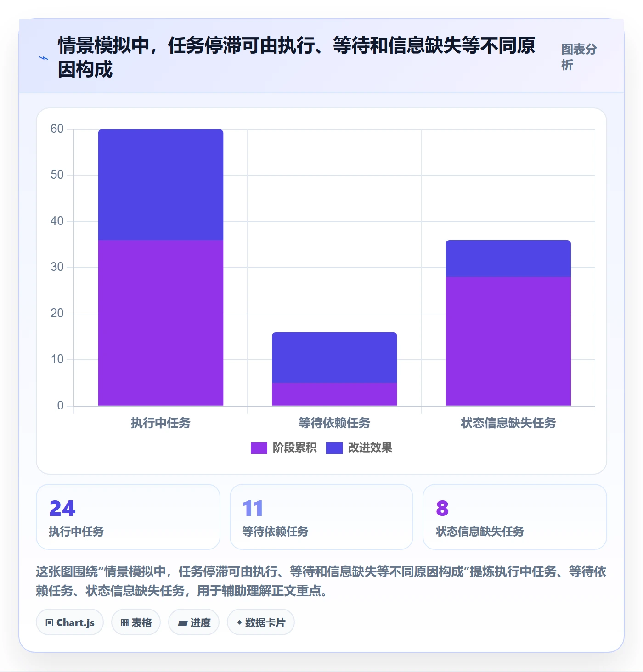Image resolution: width=643 pixels, height=672 pixels.
Task: Select the 表格 tag chip
Action: tap(136, 622)
